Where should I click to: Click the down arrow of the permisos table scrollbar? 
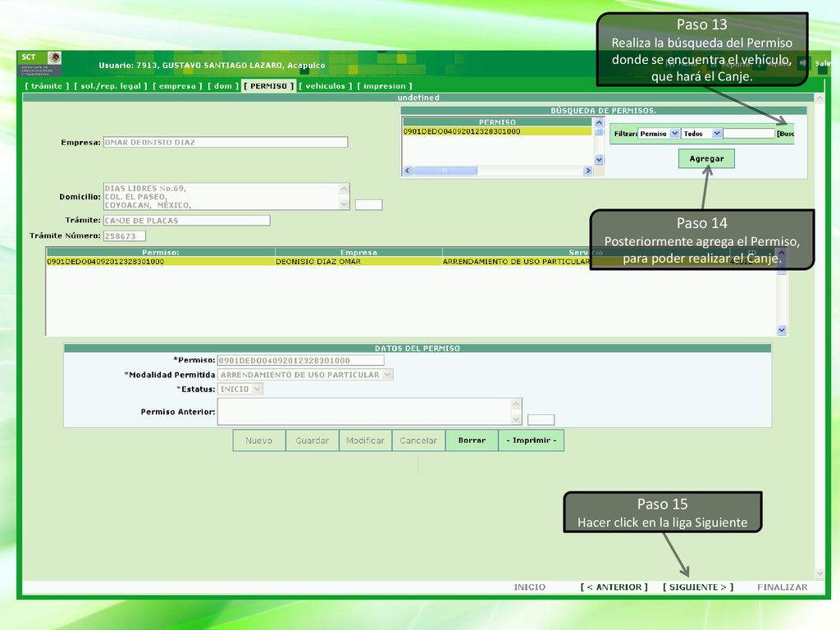[x=782, y=330]
